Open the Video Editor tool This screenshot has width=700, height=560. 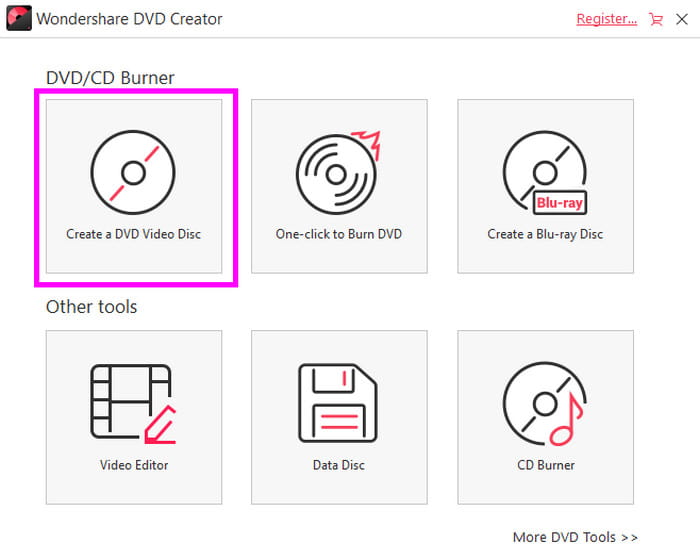coord(134,417)
